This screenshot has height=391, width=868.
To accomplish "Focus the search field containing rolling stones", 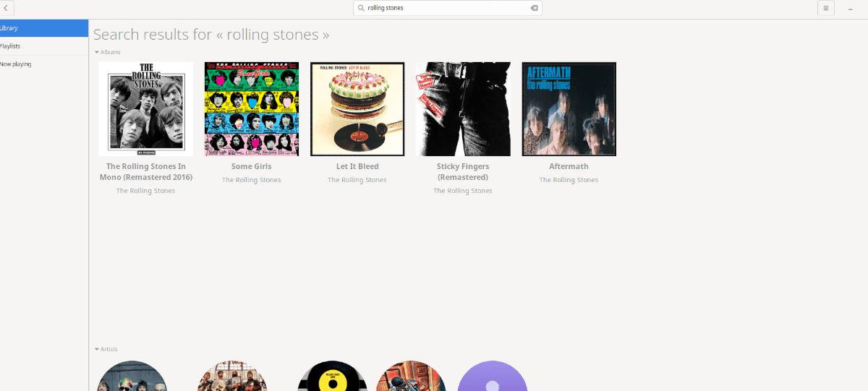I will 447,8.
